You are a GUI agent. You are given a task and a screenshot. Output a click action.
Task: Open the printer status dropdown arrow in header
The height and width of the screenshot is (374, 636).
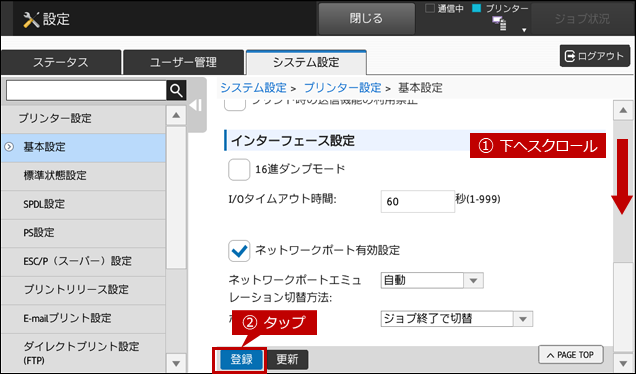coord(524,30)
